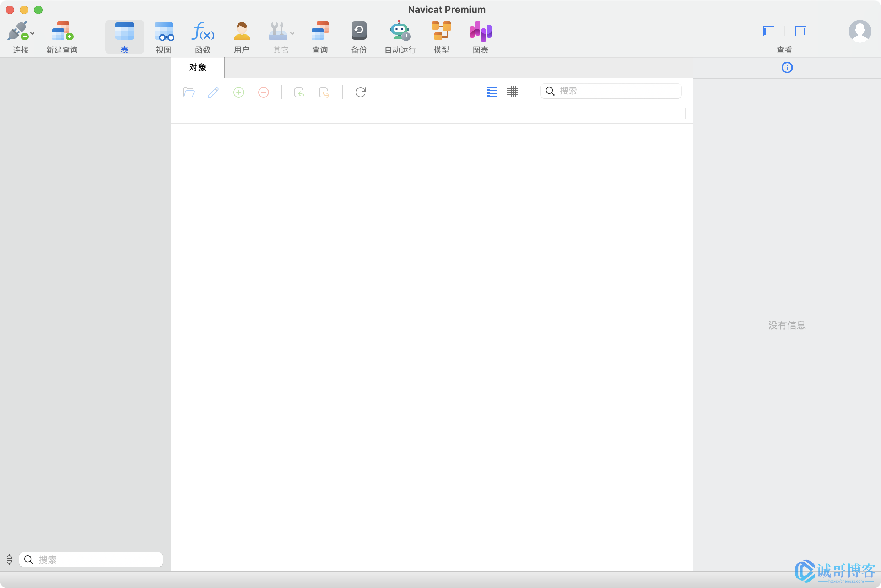
Task: Open Automation (自动运行) robot icon
Action: pyautogui.click(x=400, y=31)
